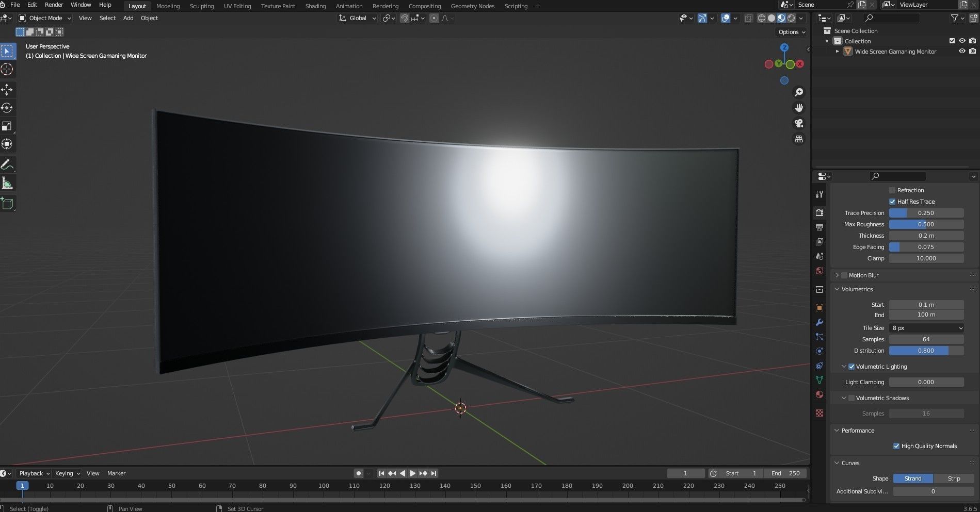
Task: Click the Select Box tool
Action: point(7,51)
